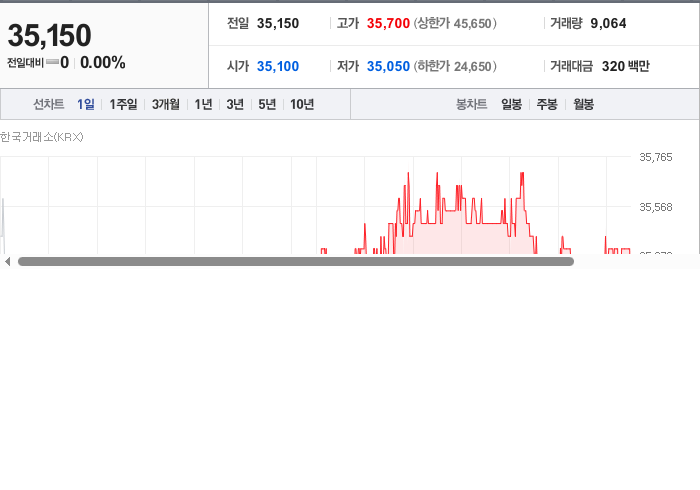The height and width of the screenshot is (490, 700).
Task: Click the current price 35,150
Action: 50,35
